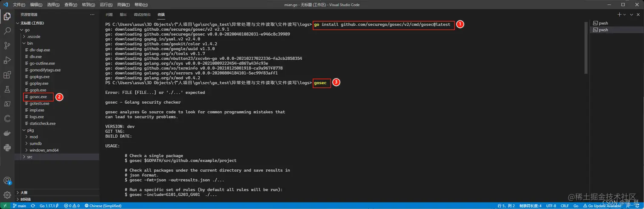Expand the mod folder

coord(57,137)
